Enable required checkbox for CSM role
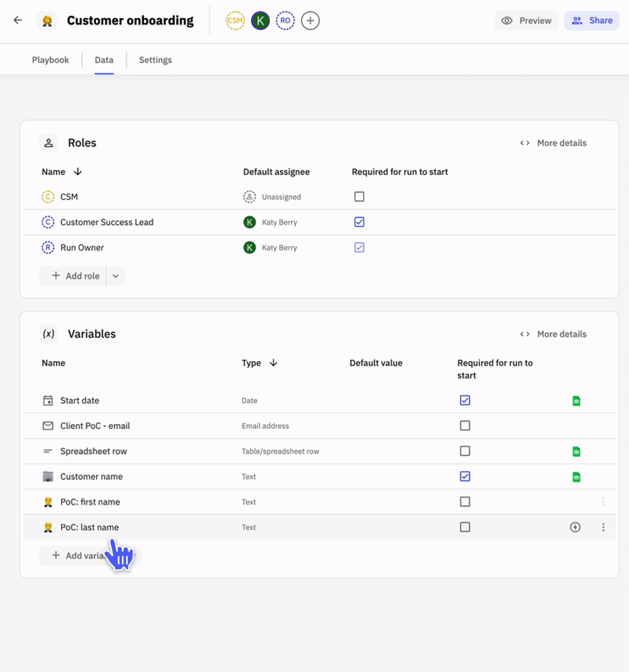The width and height of the screenshot is (629, 672). coord(359,196)
